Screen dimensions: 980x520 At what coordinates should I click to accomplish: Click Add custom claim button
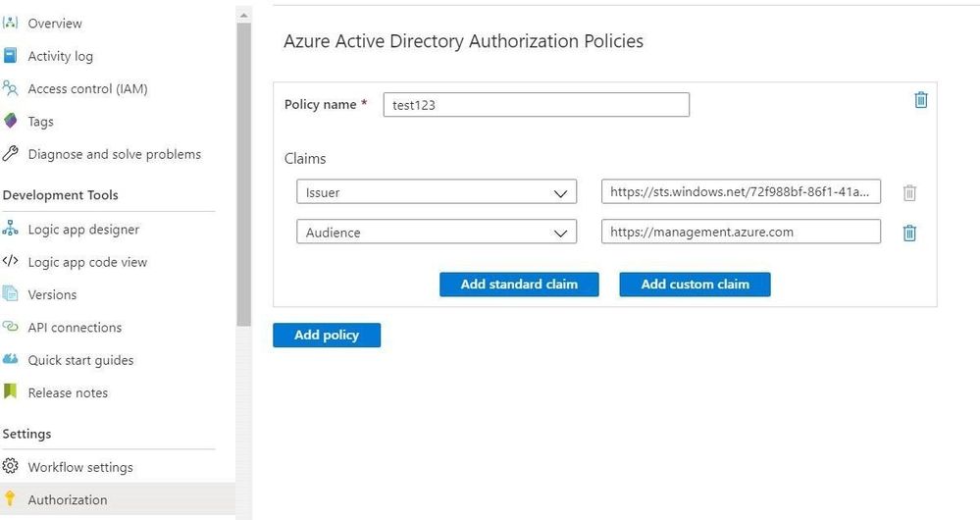tap(695, 285)
